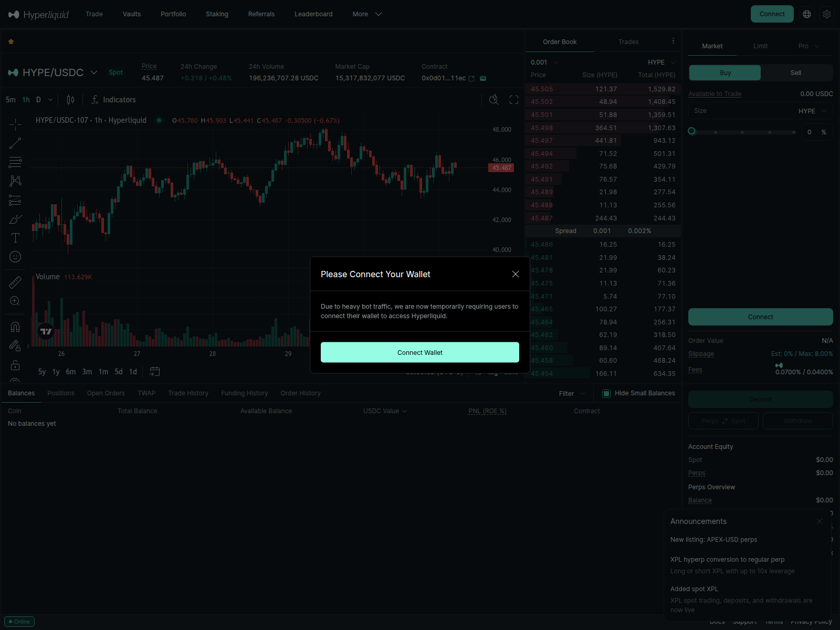The height and width of the screenshot is (630, 840).
Task: Open Indicators menu
Action: point(113,100)
